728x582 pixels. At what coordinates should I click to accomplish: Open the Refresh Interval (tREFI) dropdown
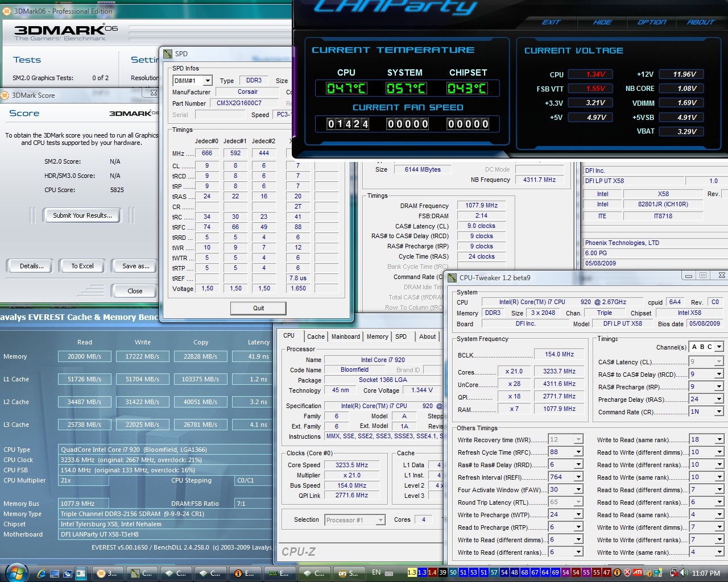click(578, 477)
